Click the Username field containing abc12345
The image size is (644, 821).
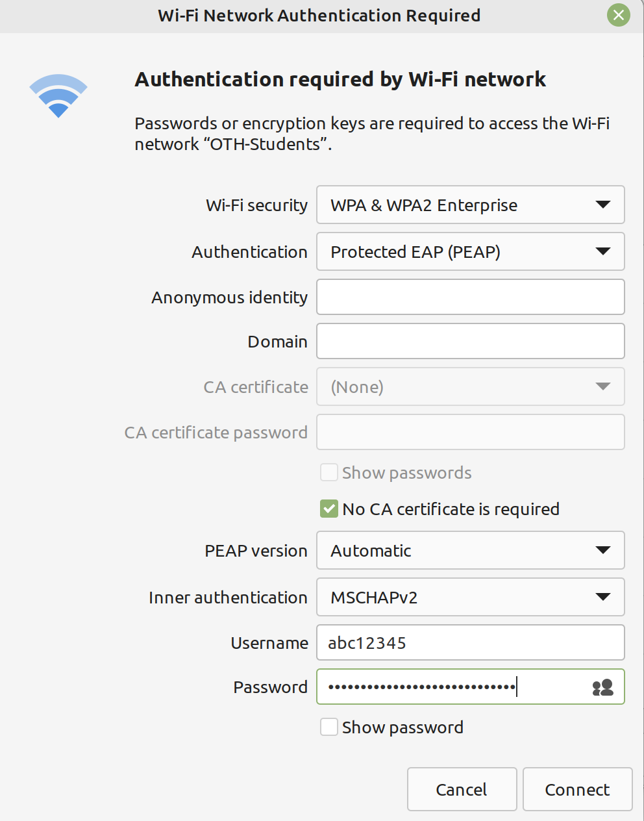[x=470, y=643]
